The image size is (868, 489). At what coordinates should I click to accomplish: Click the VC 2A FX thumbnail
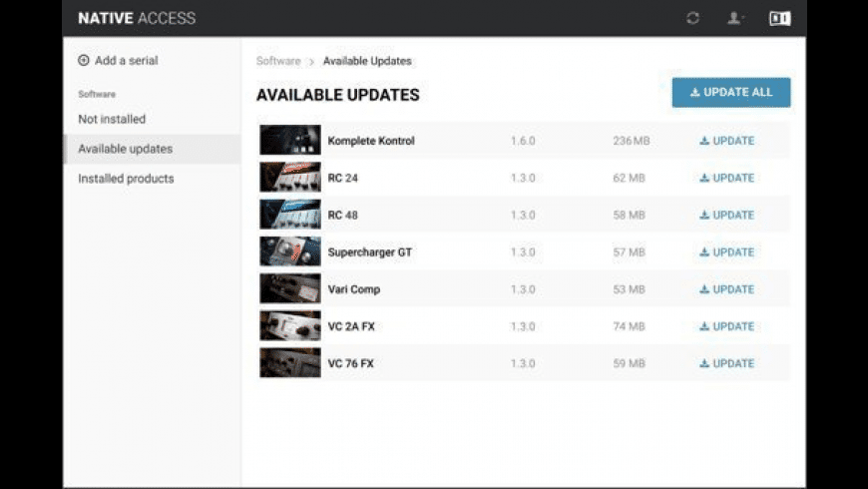290,325
